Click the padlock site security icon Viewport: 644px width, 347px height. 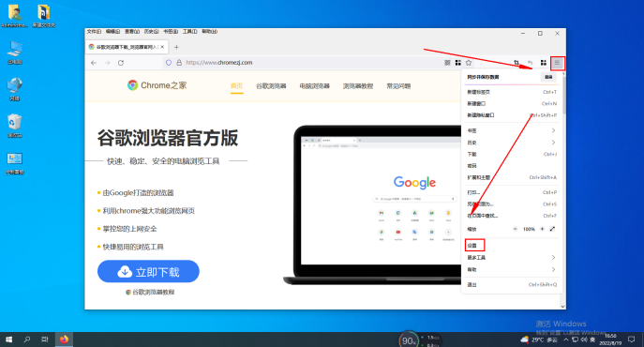point(179,63)
